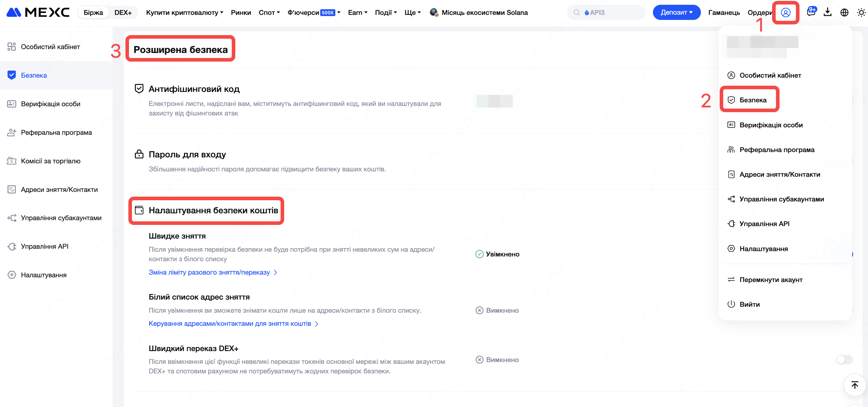Click the settings hexagon icon in sidebar
The width and height of the screenshot is (868, 407).
[x=12, y=275]
